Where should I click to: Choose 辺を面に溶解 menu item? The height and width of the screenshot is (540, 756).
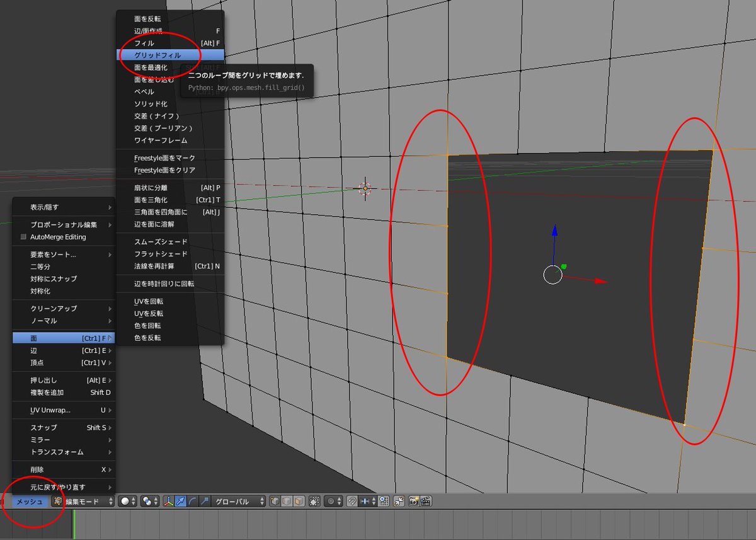click(170, 224)
